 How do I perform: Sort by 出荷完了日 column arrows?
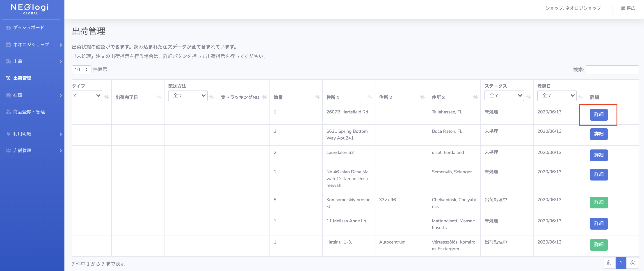[159, 97]
